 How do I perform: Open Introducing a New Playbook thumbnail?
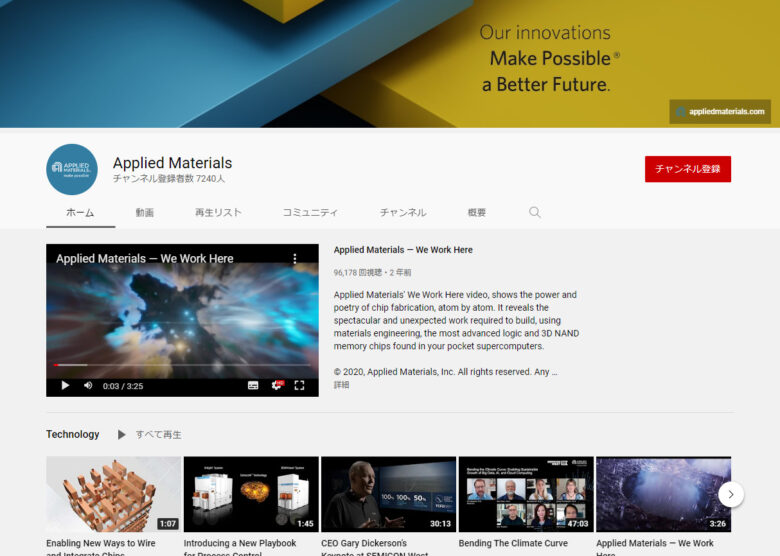[251, 494]
